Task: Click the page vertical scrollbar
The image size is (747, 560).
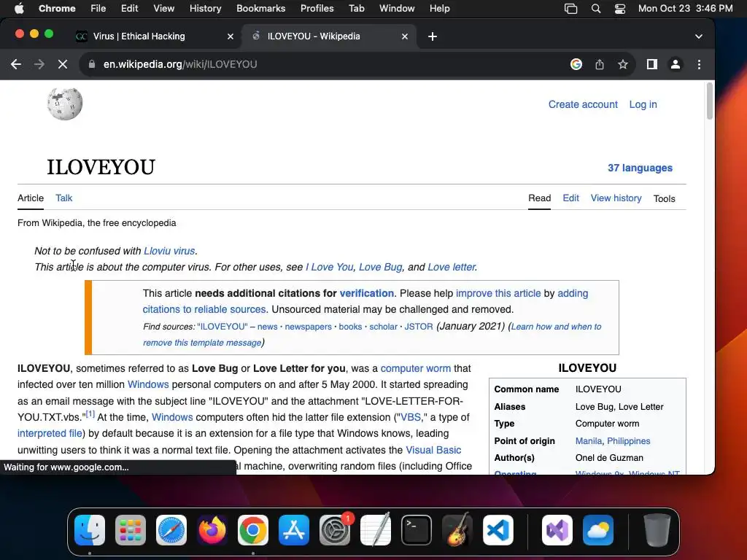Action: point(709,101)
